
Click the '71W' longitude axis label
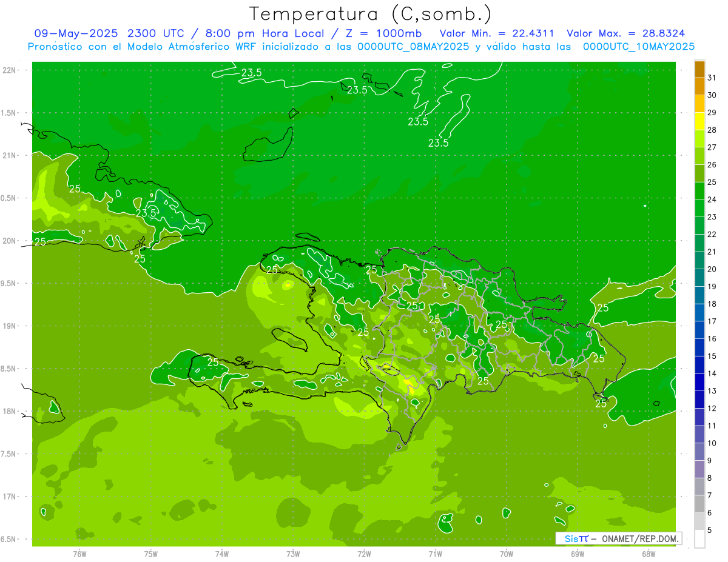pyautogui.click(x=435, y=554)
